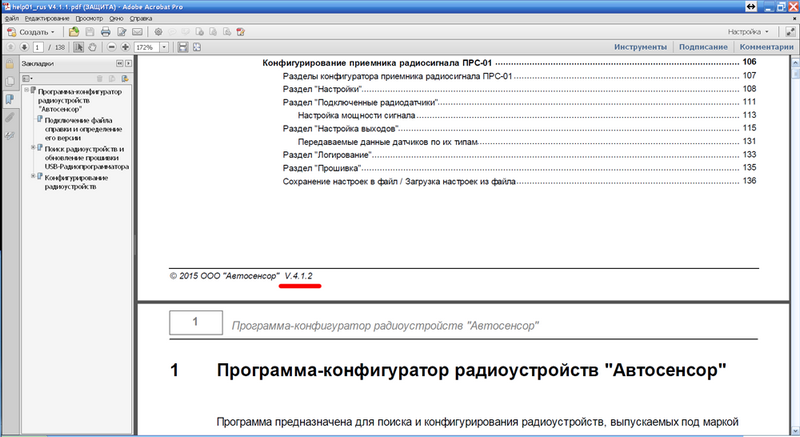The image size is (800, 437).
Task: Collapse bookmarks panel with double-arrow button
Action: tap(119, 63)
